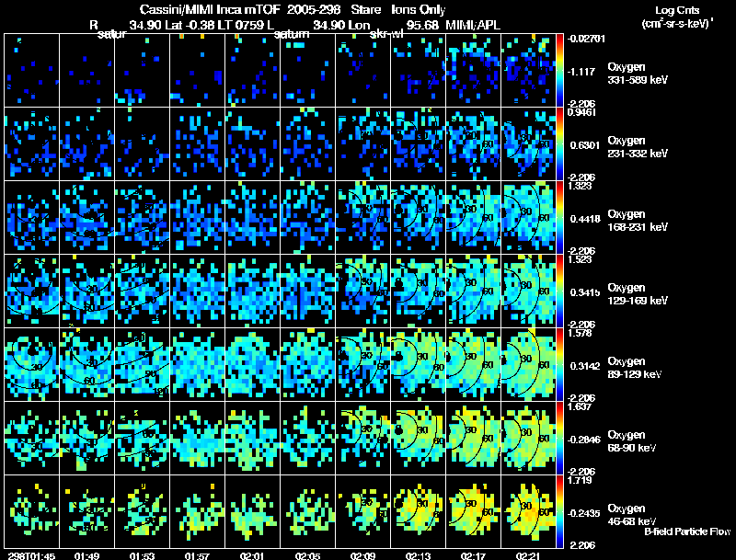736x560 pixels.
Task: Click the '1.523' colorbar value
Action: (580, 260)
